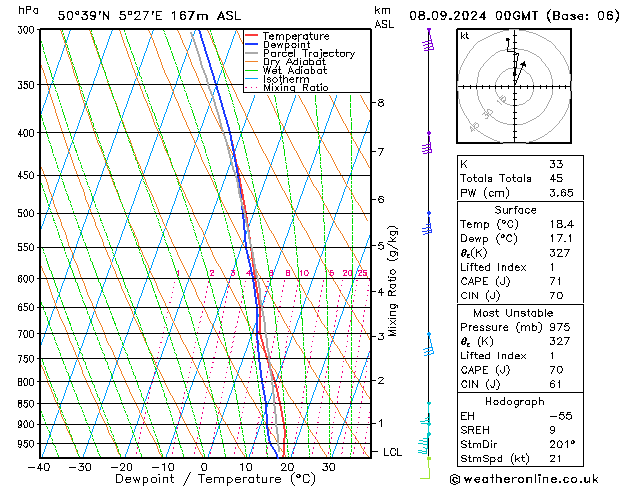The width and height of the screenshot is (629, 486).
Task: Click the EH value -55
Action: pyautogui.click(x=561, y=416)
